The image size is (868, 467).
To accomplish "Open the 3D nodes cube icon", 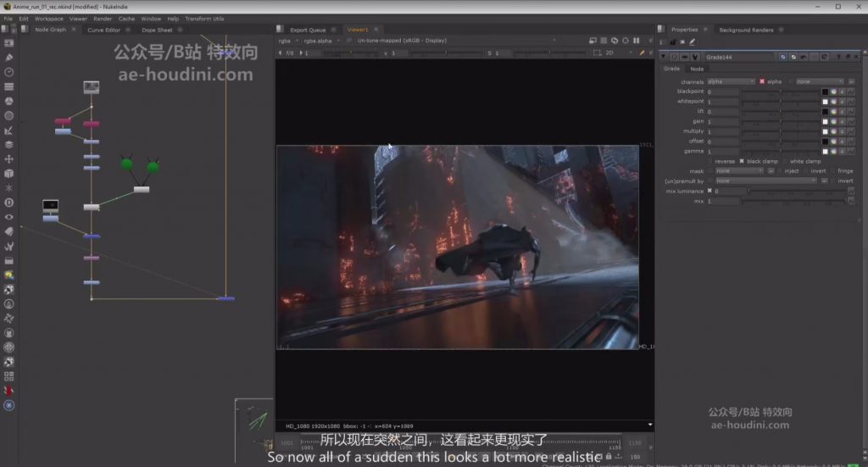I will pos(8,173).
